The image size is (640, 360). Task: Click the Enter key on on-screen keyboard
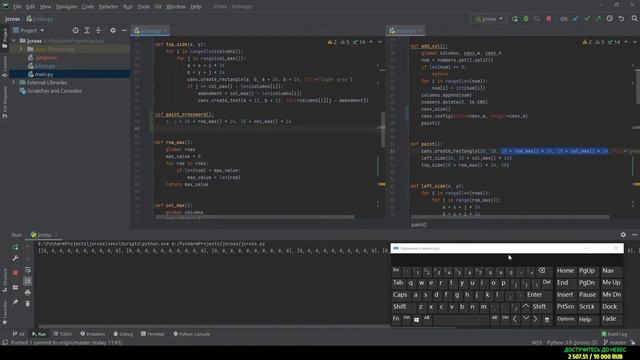534,295
